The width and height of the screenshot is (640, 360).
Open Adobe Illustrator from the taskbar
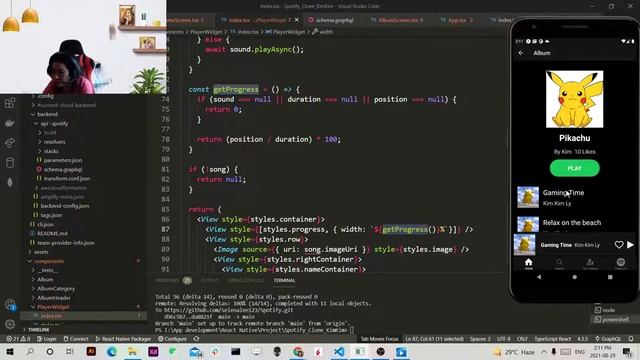tap(91, 351)
